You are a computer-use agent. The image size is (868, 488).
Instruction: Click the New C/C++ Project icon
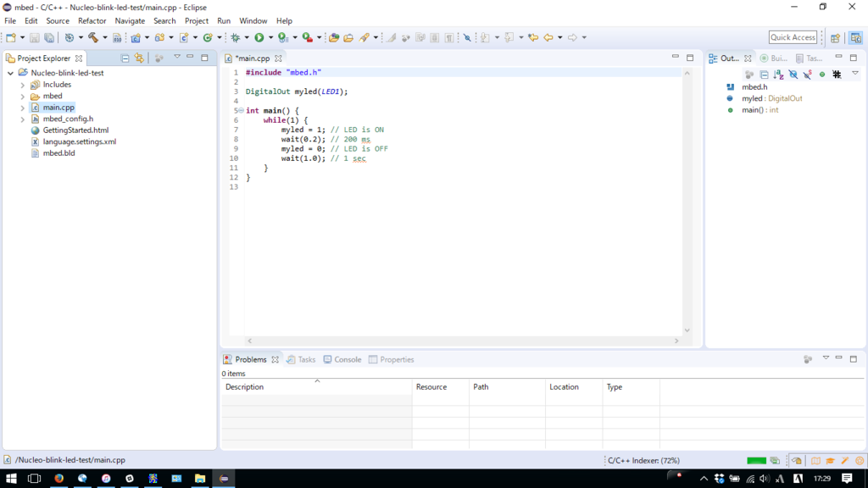pyautogui.click(x=136, y=37)
